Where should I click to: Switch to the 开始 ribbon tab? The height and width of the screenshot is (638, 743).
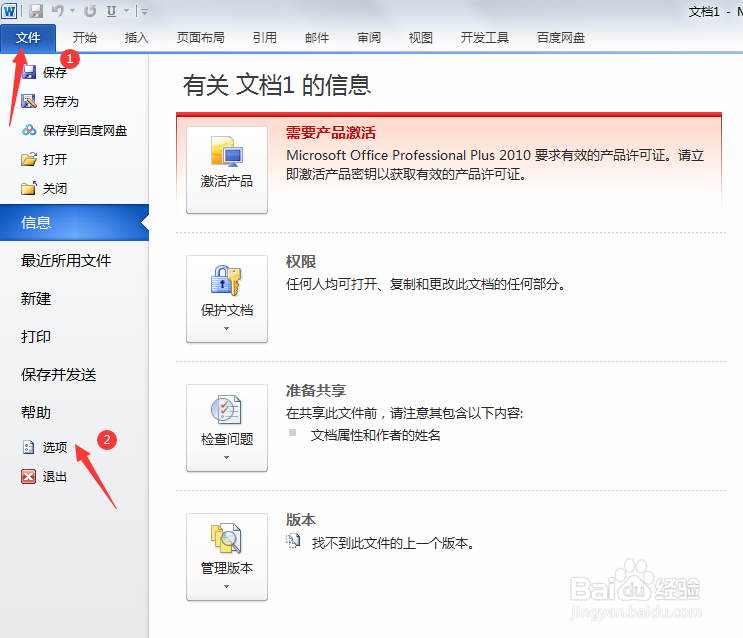85,37
